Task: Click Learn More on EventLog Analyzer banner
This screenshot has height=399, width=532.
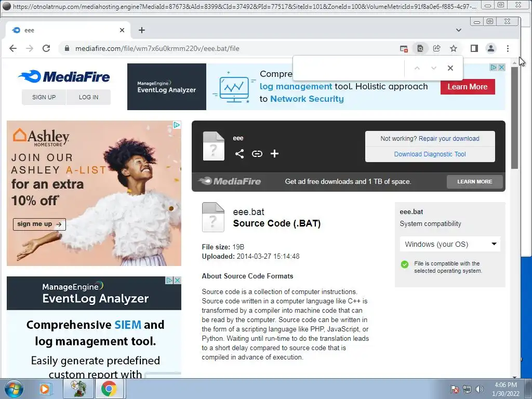Action: (468, 87)
